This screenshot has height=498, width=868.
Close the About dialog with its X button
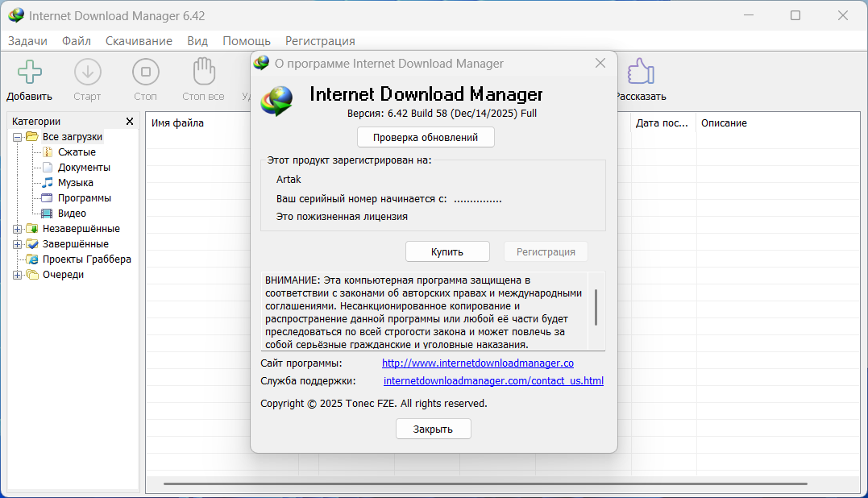600,63
